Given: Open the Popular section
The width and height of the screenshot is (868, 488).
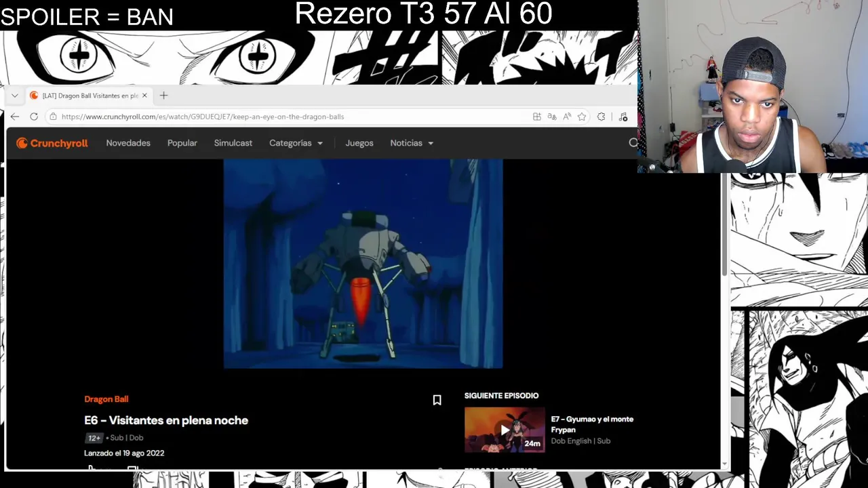Looking at the screenshot, I should [x=182, y=143].
